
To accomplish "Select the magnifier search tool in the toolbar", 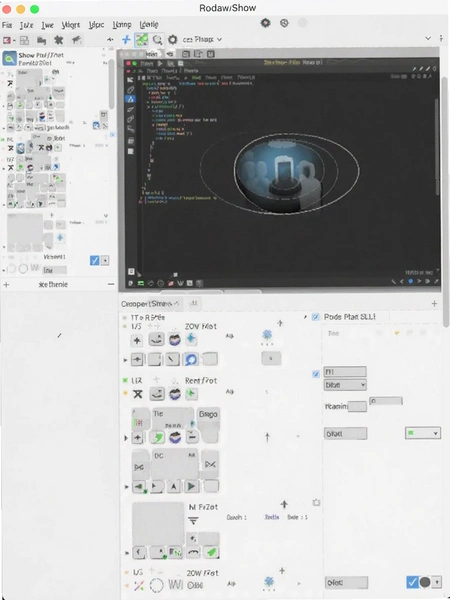I will (x=157, y=39).
